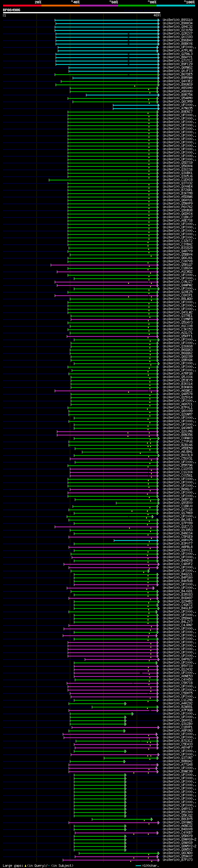This screenshot has width=198, height=868.
Task: Select the UniRef100_Q6AYG1 label
Action: tap(177, 721)
